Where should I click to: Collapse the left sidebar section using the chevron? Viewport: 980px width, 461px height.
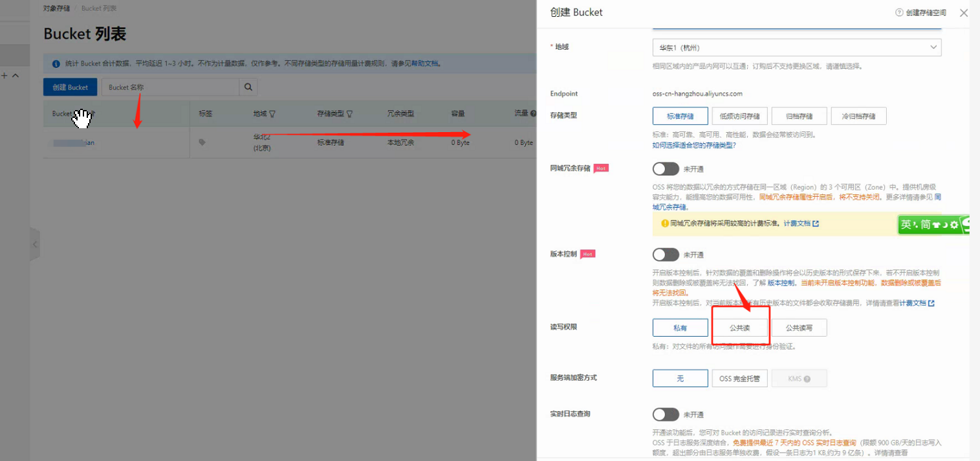16,76
